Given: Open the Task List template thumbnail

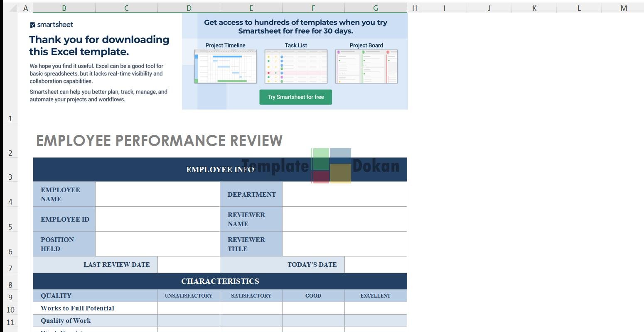Looking at the screenshot, I should (x=296, y=66).
